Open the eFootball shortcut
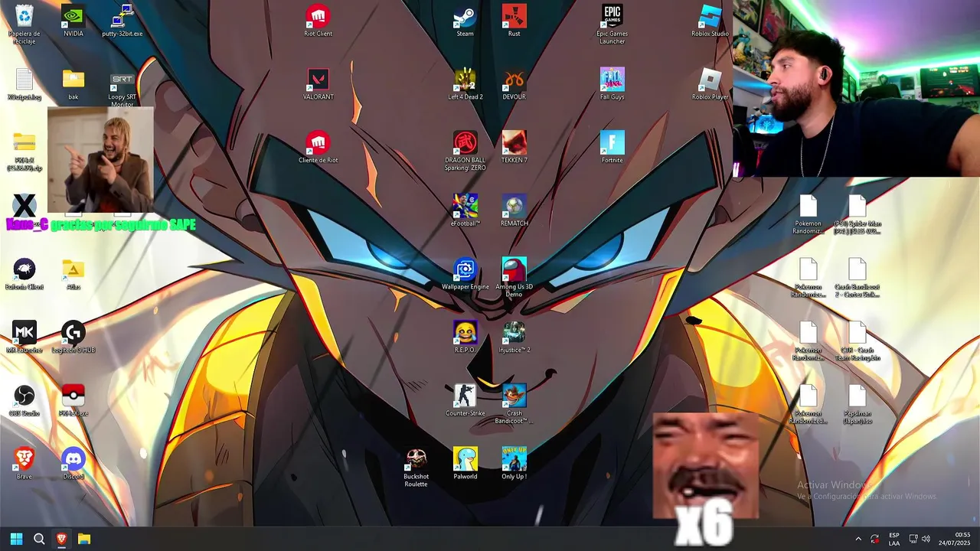980x551 pixels. tap(465, 211)
